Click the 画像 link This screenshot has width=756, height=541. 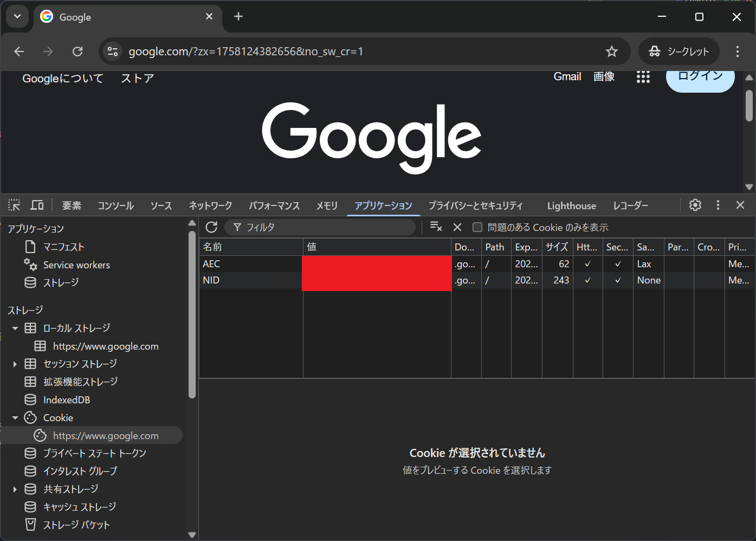(x=604, y=76)
